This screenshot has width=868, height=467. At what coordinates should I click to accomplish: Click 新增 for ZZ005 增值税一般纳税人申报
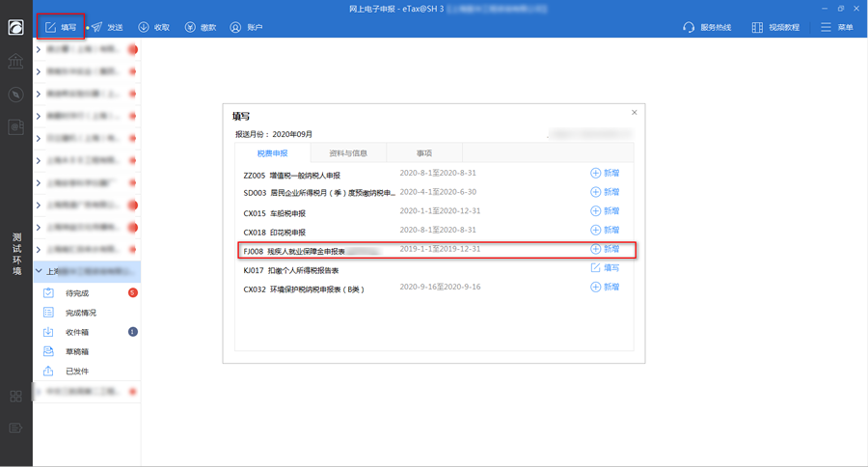point(605,174)
